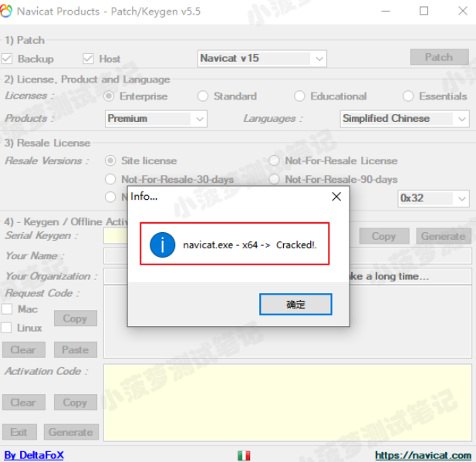
Task: Choose the Site license option
Action: (110, 160)
